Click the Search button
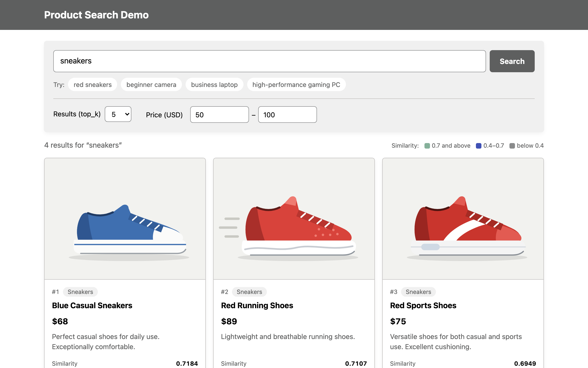This screenshot has width=588, height=368. click(x=512, y=61)
